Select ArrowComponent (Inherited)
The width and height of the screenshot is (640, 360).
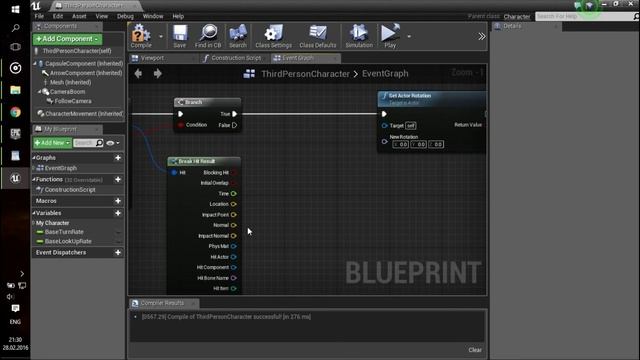(x=86, y=73)
